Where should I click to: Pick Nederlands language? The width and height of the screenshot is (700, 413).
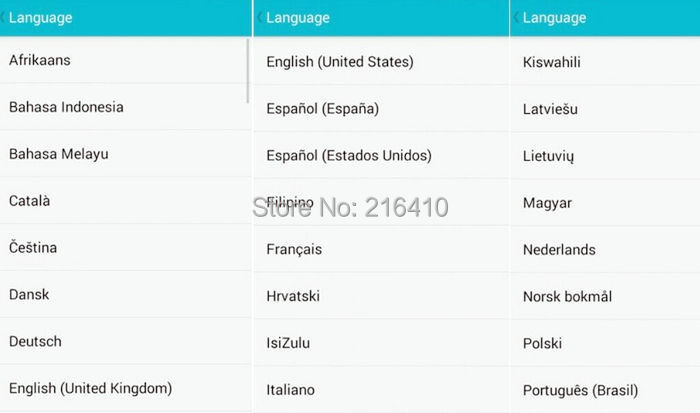click(559, 250)
